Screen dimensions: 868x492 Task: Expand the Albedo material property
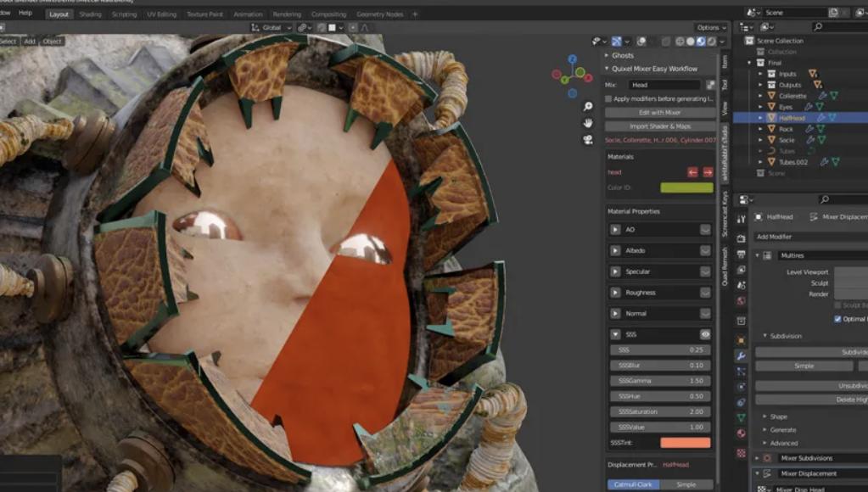615,251
